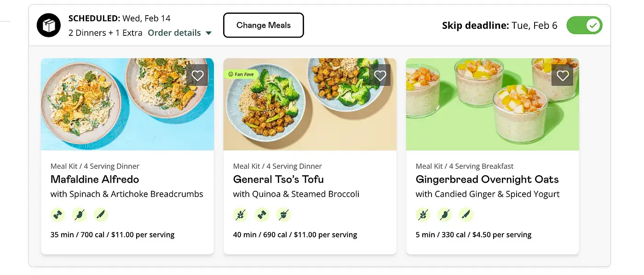Click the knife icon under Gingerbread Overnight Oats
The height and width of the screenshot is (275, 644).
click(466, 214)
